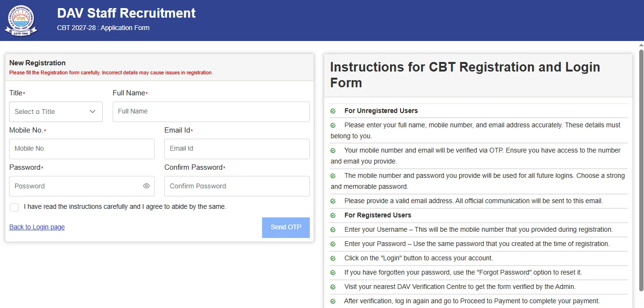Click check icon beside For Registered Users
The image size is (644, 308).
333,216
